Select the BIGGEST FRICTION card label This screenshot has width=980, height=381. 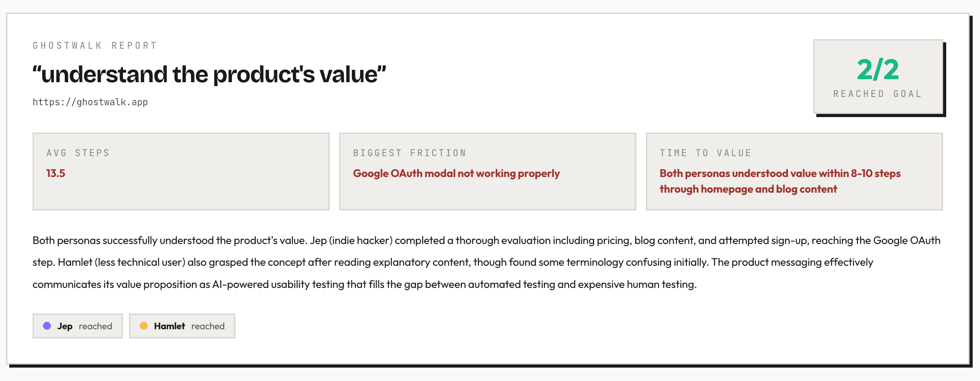[x=409, y=153]
